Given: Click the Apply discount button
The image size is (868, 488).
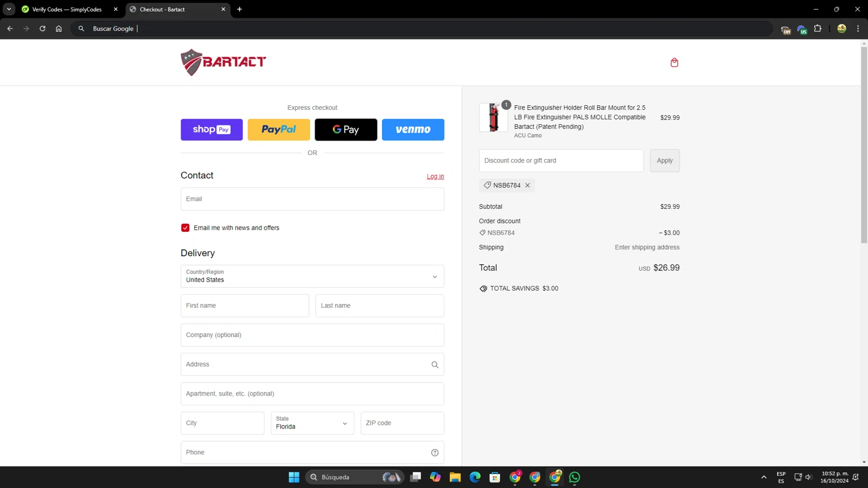Looking at the screenshot, I should [x=665, y=161].
